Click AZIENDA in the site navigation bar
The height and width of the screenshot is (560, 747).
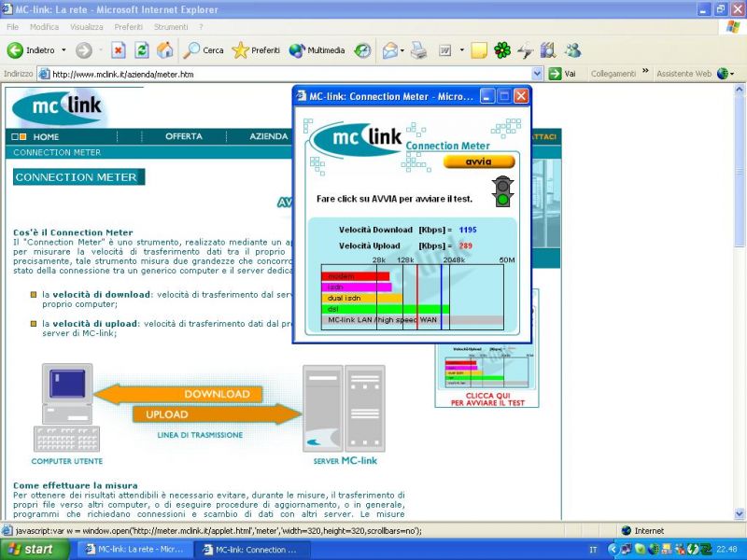click(268, 136)
